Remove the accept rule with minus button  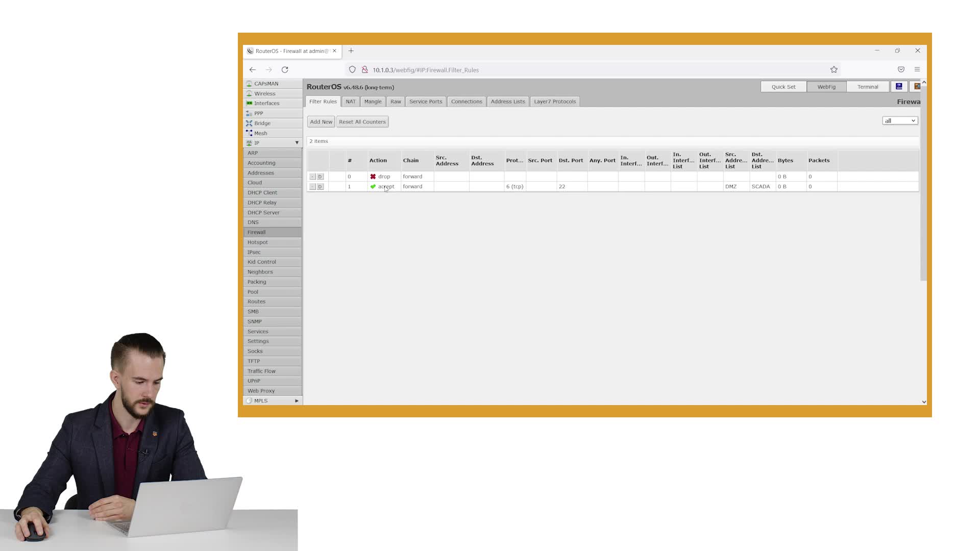point(312,187)
